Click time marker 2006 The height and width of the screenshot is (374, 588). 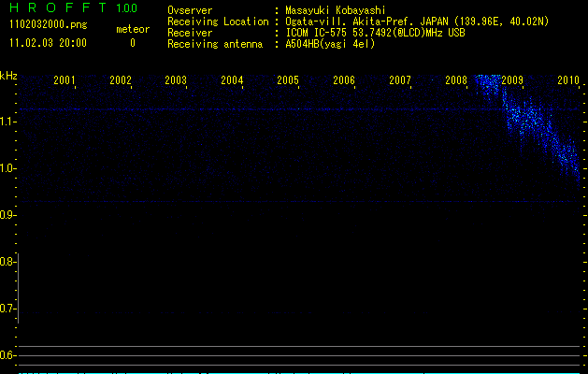point(344,80)
